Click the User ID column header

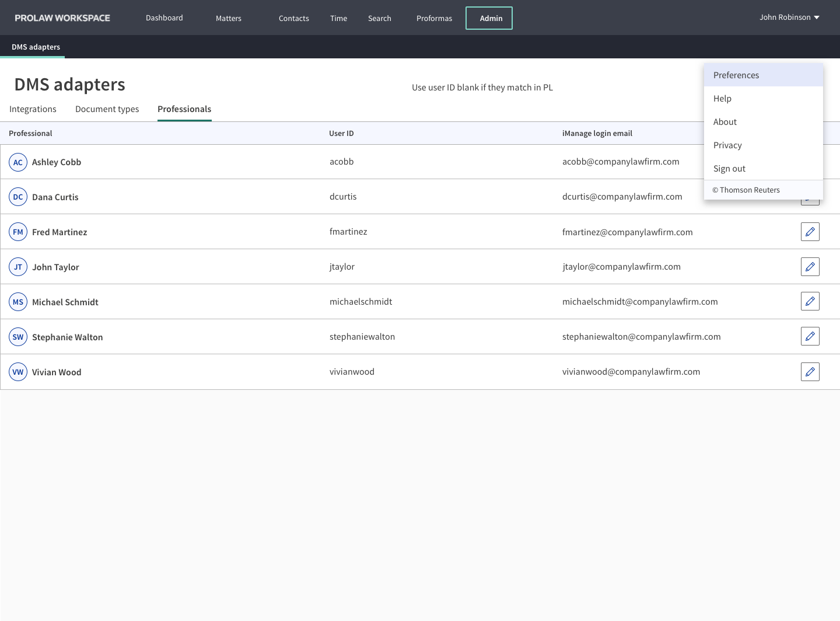[341, 134]
